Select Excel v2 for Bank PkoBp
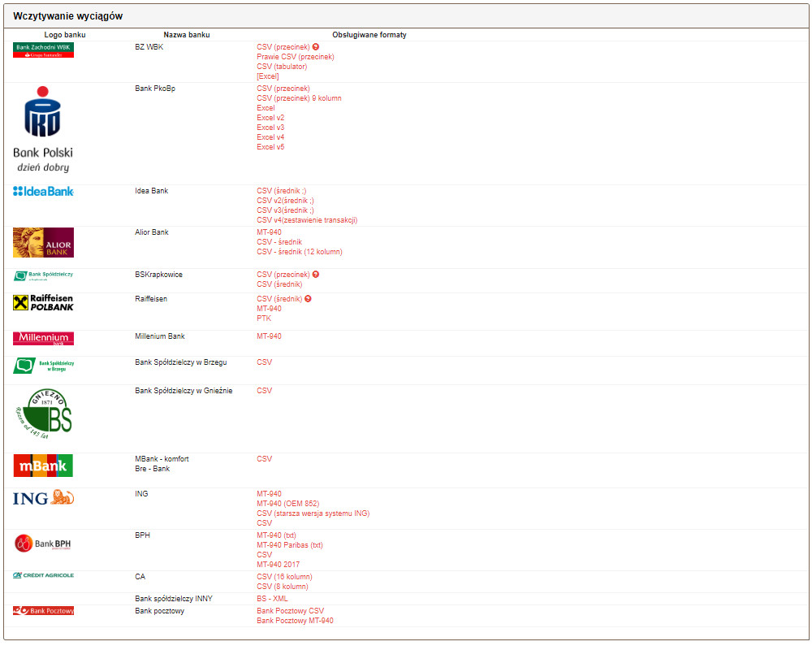Image resolution: width=812 pixels, height=650 pixels. point(270,118)
